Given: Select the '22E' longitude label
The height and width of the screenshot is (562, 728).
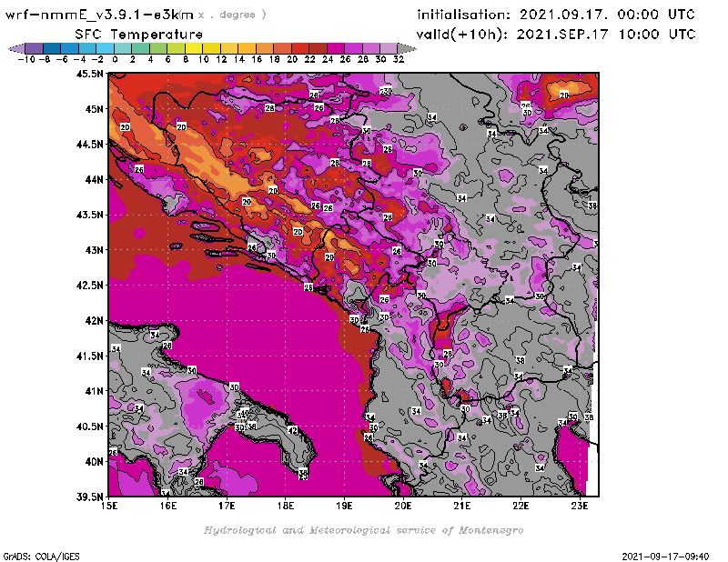Looking at the screenshot, I should (521, 506).
